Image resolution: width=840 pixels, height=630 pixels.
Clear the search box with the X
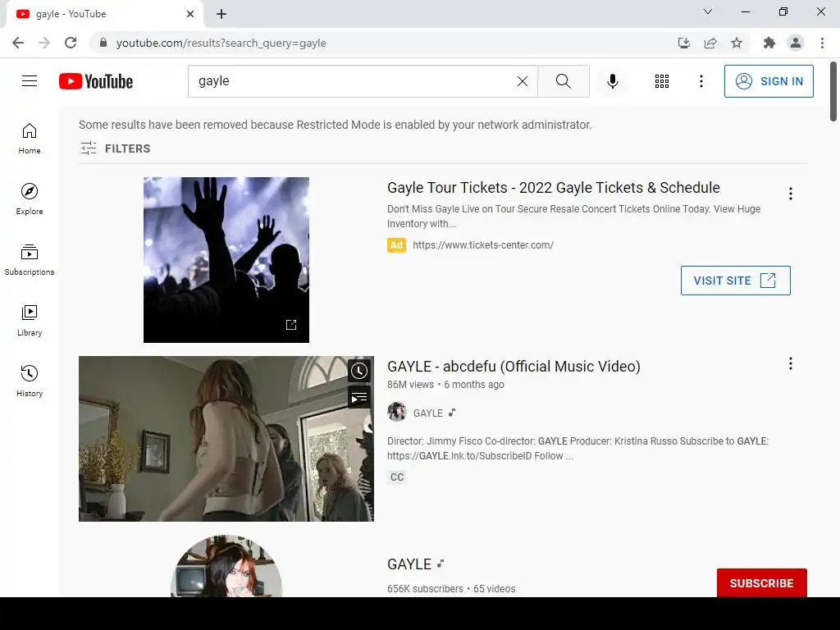(523, 81)
